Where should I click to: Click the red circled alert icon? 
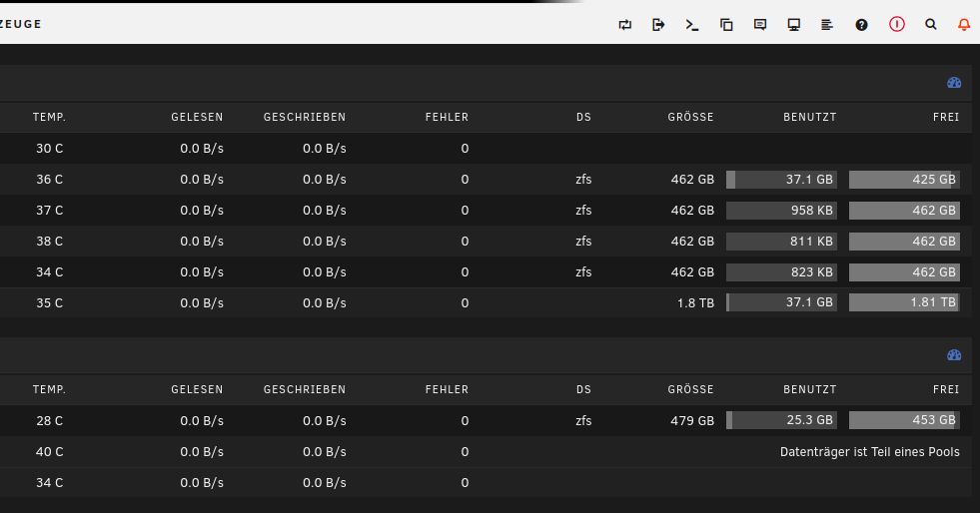(x=896, y=25)
